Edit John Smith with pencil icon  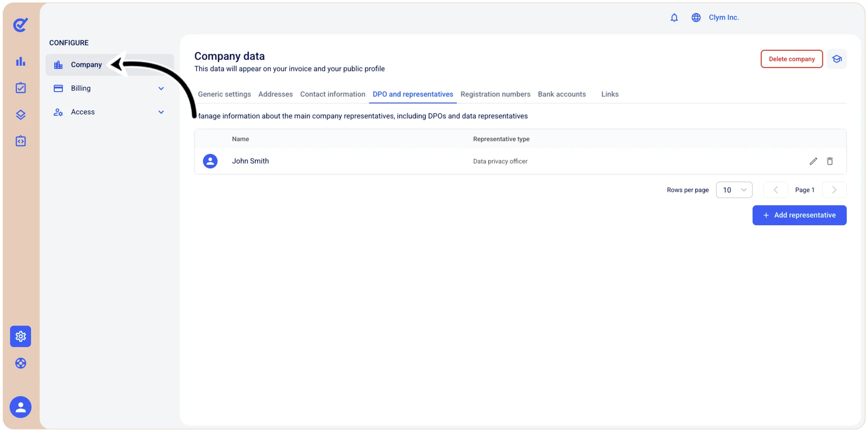coord(813,161)
